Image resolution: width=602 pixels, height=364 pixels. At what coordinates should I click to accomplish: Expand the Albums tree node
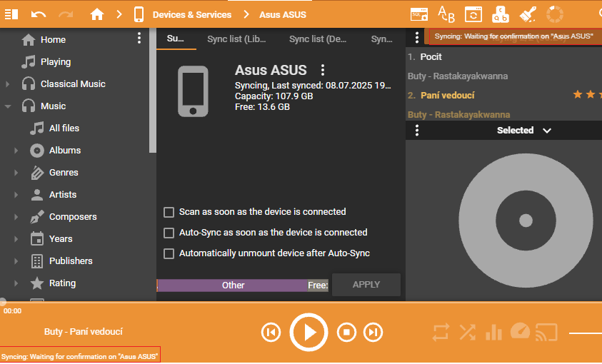(16, 151)
